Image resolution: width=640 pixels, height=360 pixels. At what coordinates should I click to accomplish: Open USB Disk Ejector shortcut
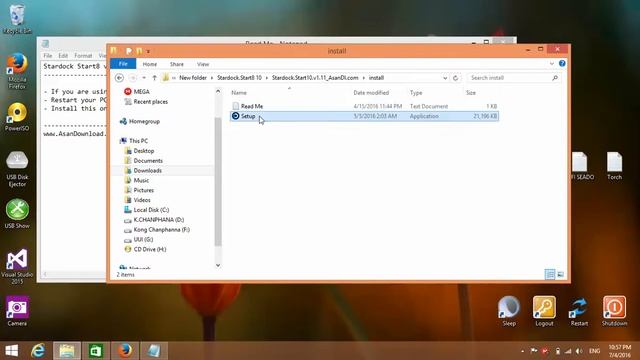pos(17,169)
